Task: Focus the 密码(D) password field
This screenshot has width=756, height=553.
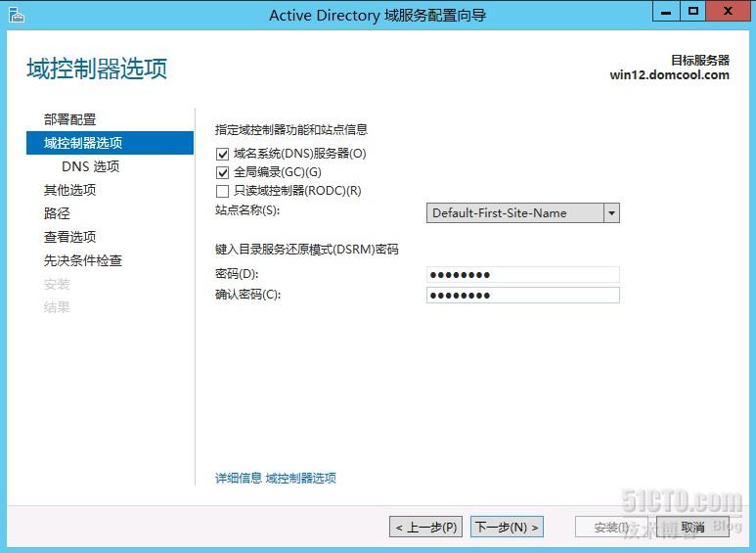Action: [x=522, y=275]
